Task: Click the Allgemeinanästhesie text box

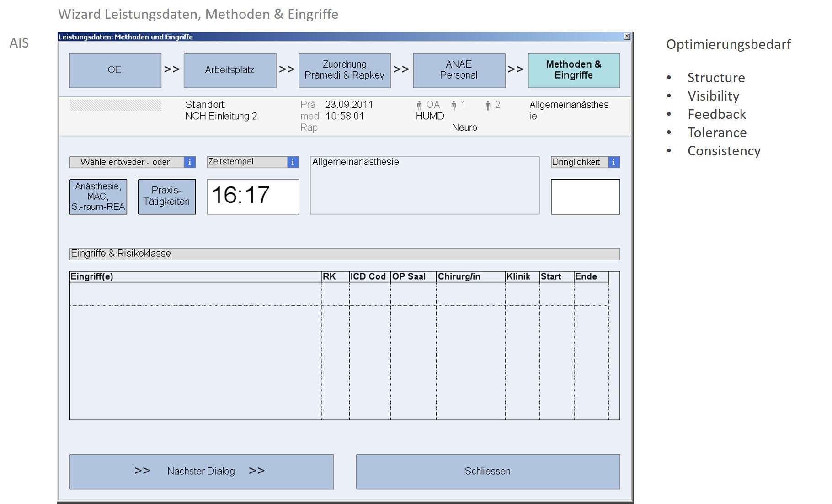Action: pyautogui.click(x=425, y=185)
